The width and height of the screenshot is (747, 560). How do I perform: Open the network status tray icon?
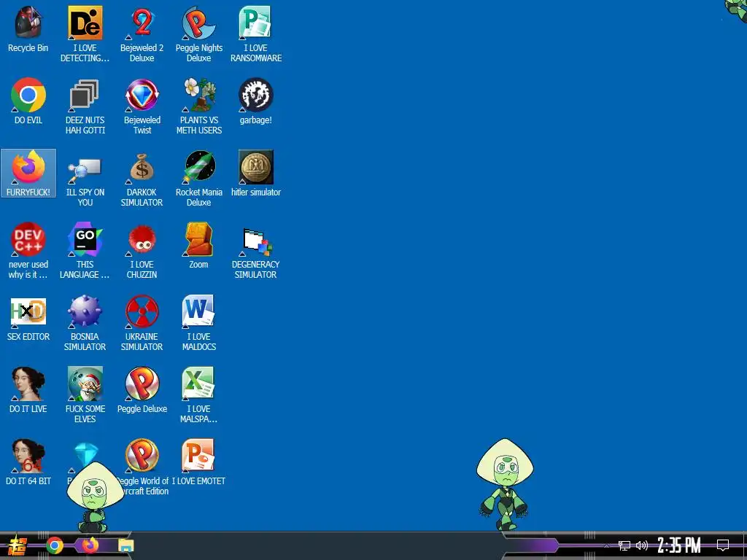coord(624,545)
